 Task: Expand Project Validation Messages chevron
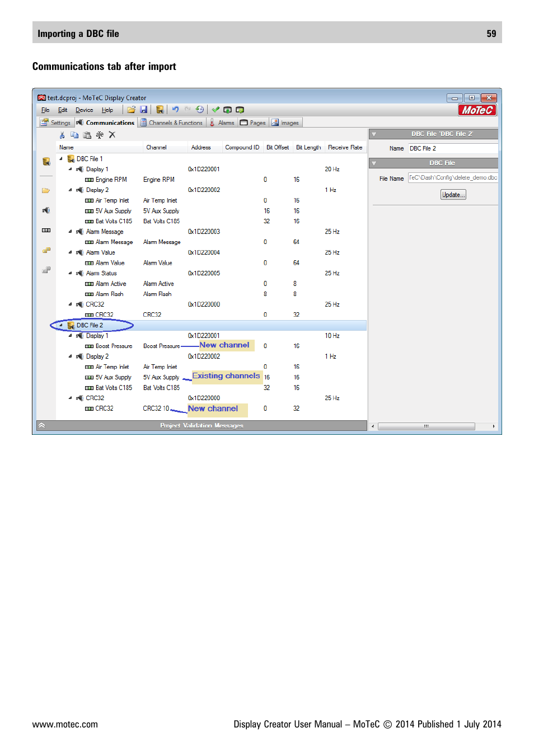coord(41,425)
